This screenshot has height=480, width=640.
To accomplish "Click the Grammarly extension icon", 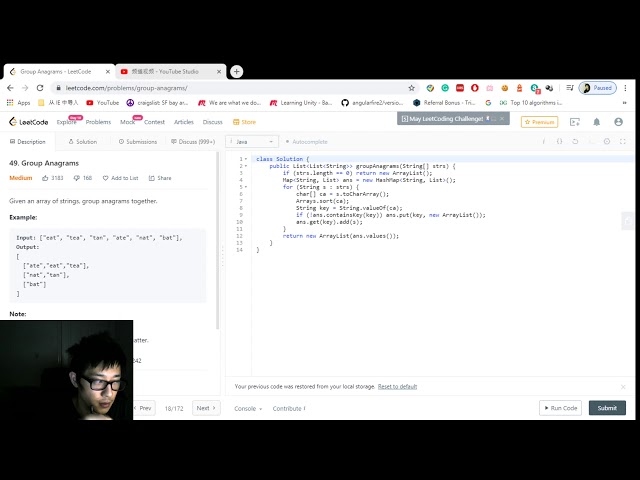I will pos(445,88).
